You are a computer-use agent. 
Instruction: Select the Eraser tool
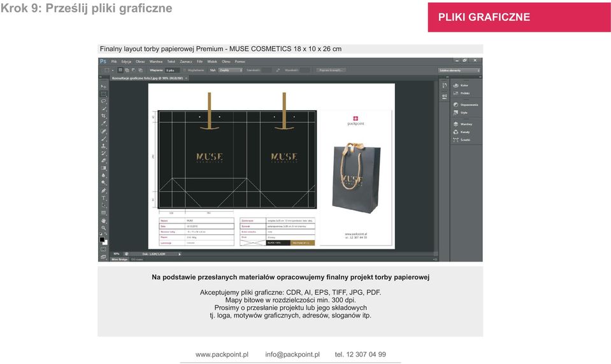103,161
